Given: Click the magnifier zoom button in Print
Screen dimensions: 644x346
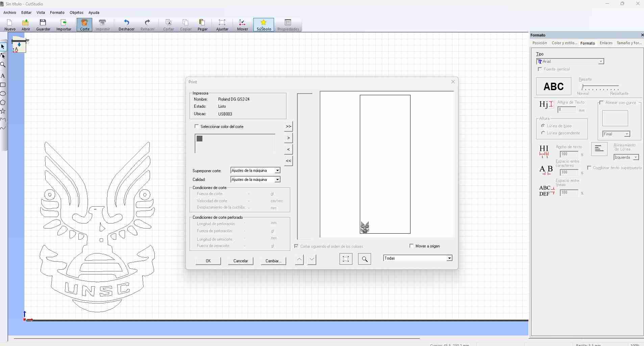Looking at the screenshot, I should [365, 259].
